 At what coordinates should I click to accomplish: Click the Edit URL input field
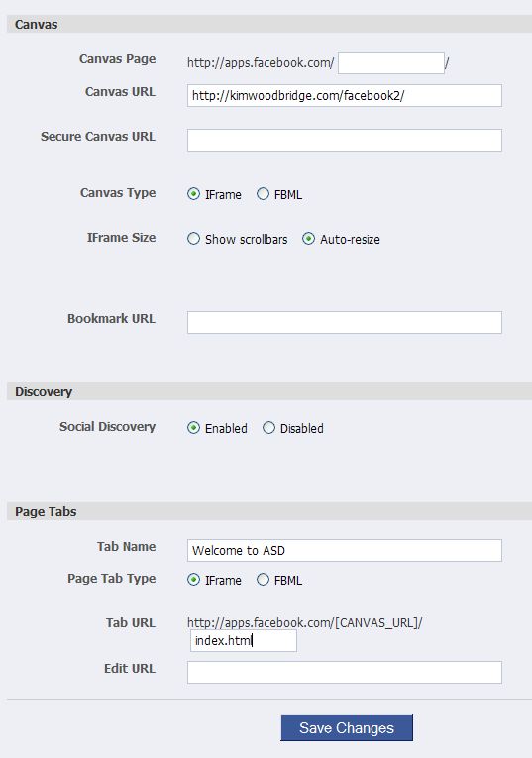click(345, 673)
